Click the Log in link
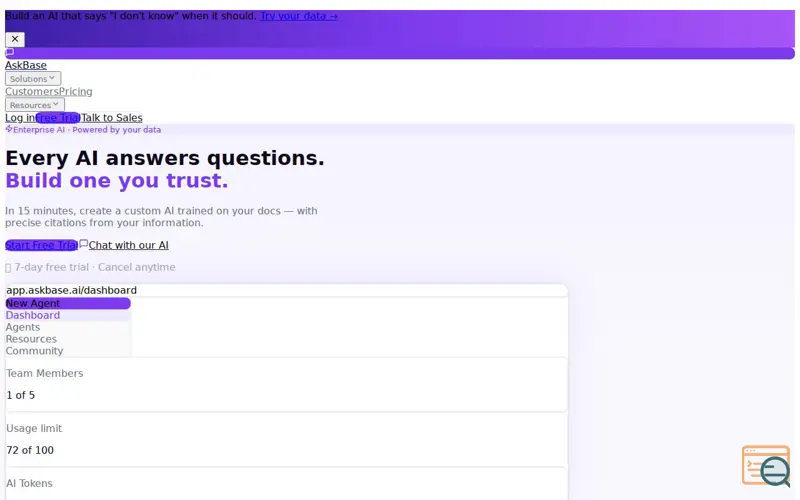Image resolution: width=800 pixels, height=500 pixels. pyautogui.click(x=20, y=118)
